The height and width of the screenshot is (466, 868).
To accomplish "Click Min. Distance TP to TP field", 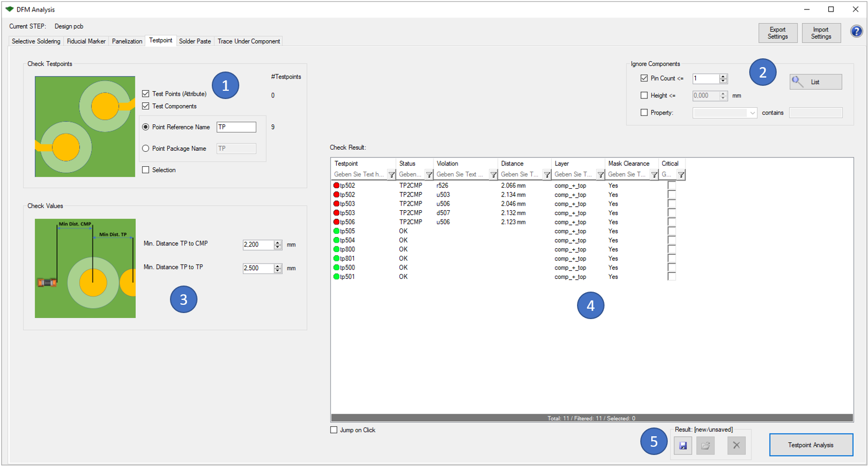I will [x=258, y=268].
